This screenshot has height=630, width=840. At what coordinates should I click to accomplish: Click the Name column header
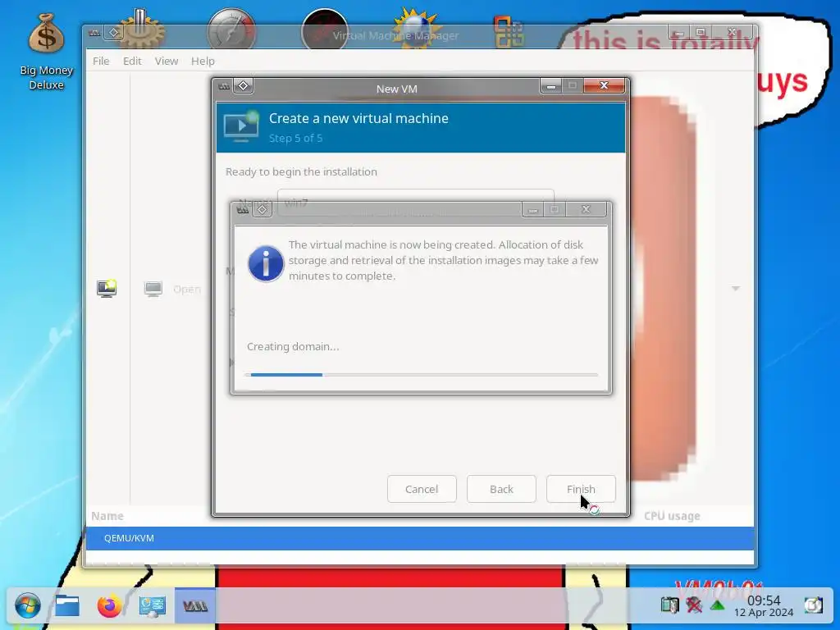tap(107, 516)
